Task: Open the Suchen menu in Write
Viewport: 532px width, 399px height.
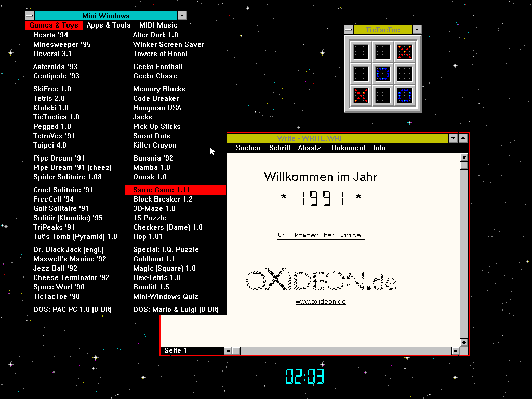Action: tap(248, 148)
